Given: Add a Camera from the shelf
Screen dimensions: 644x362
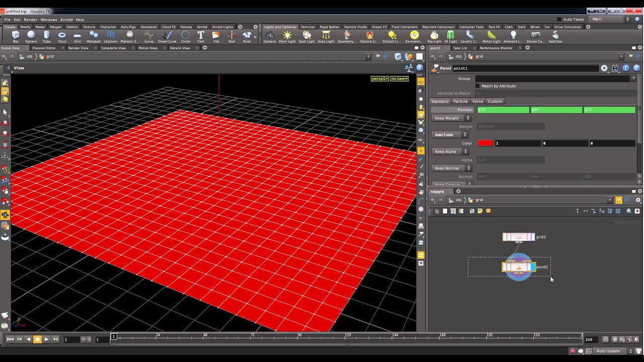Looking at the screenshot, I should tap(270, 37).
